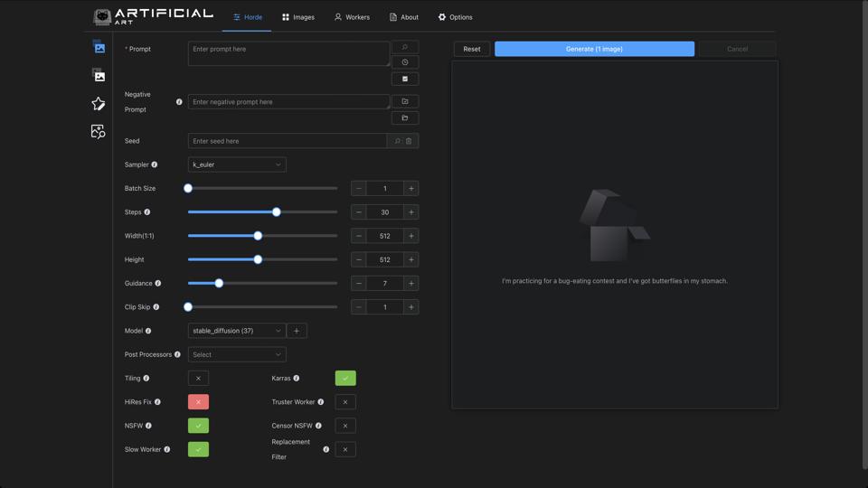Select the star-with-pencil sidebar icon
The image size is (868, 488).
tap(99, 104)
